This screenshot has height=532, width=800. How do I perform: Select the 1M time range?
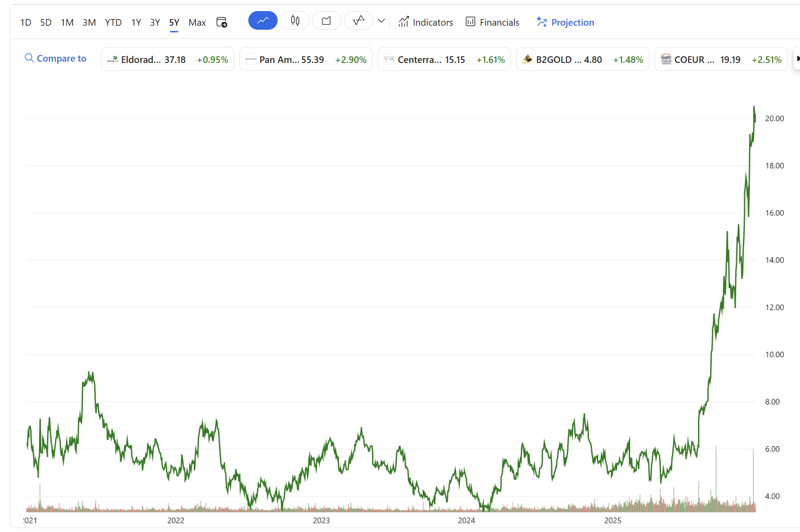[x=67, y=23]
